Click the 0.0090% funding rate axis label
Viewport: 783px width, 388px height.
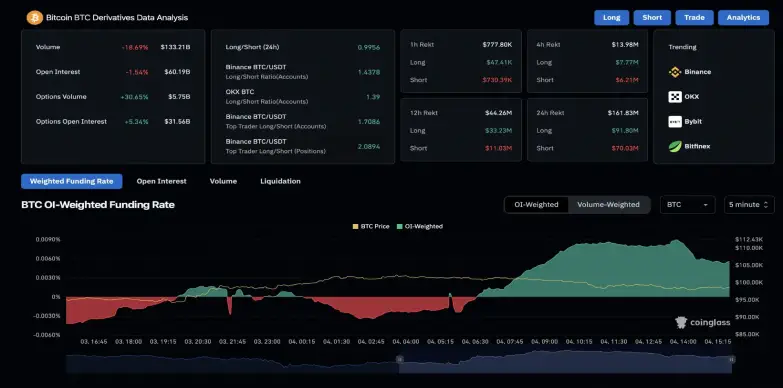pos(48,240)
